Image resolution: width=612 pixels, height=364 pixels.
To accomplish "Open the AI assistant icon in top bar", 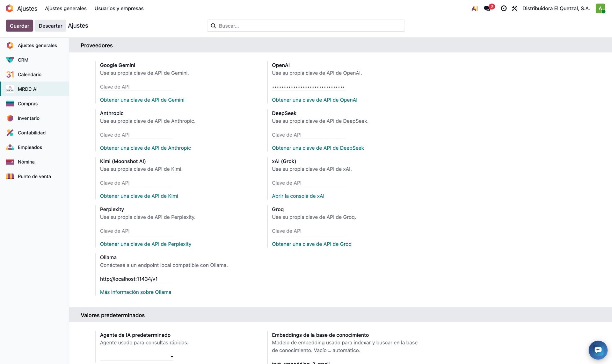I will click(475, 8).
